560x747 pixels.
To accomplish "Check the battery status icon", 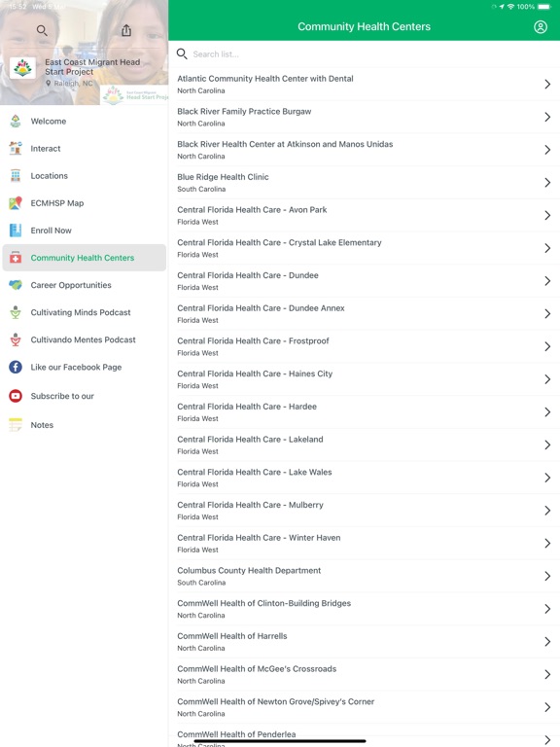I will pos(544,7).
